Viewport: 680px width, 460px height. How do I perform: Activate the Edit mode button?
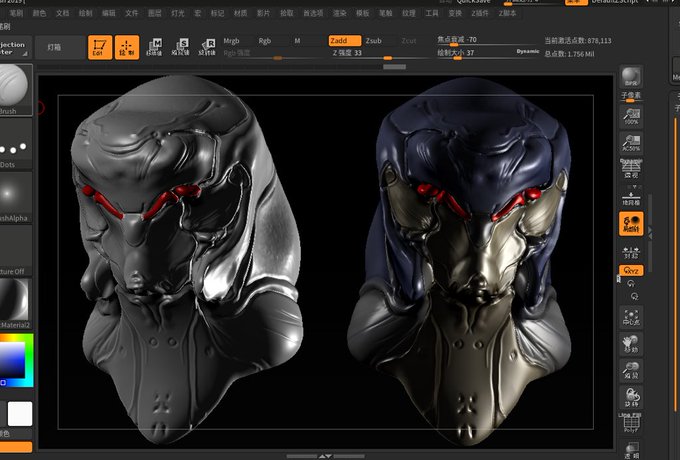(100, 47)
